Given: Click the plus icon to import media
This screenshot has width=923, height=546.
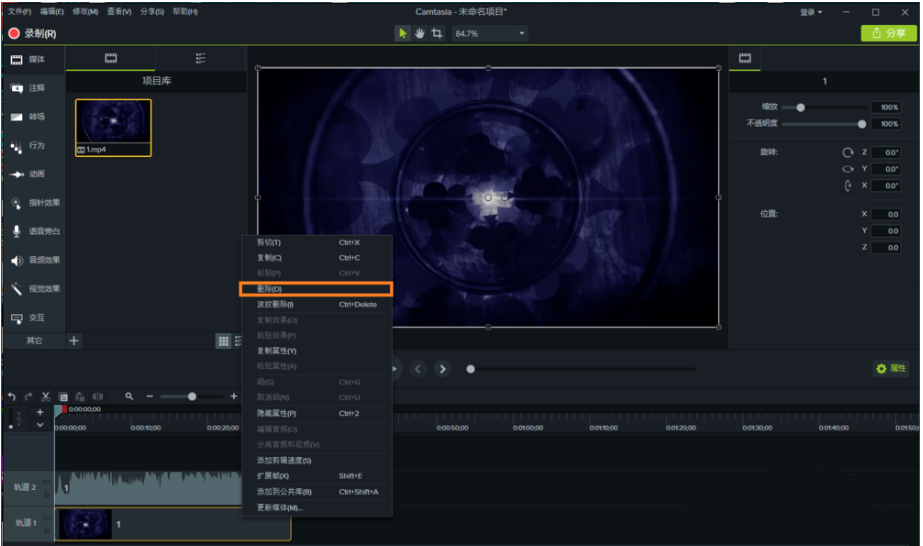Looking at the screenshot, I should coord(74,341).
